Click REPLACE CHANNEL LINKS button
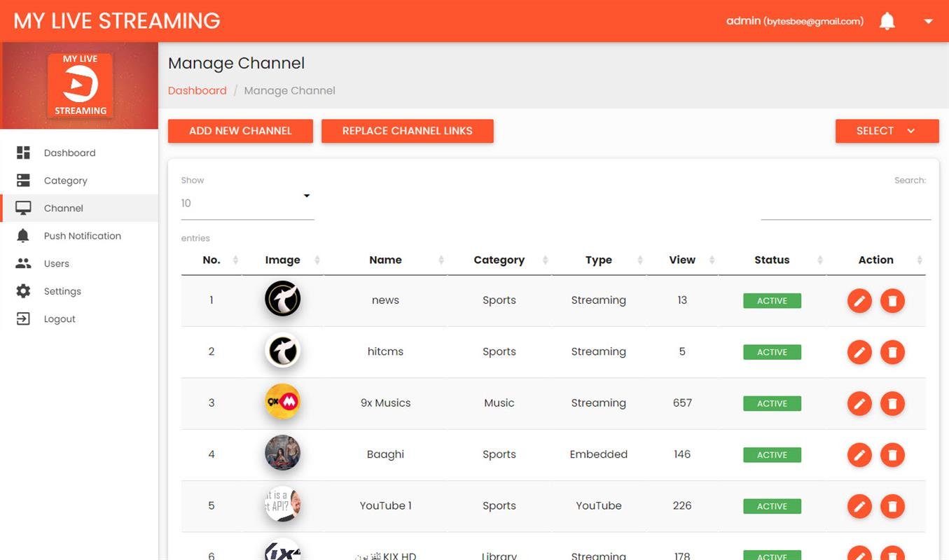 (408, 130)
